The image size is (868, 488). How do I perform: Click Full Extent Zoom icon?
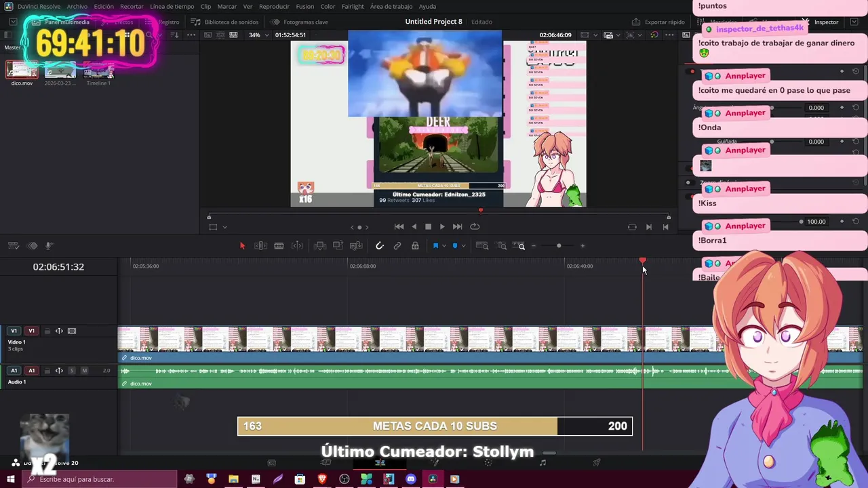[482, 246]
